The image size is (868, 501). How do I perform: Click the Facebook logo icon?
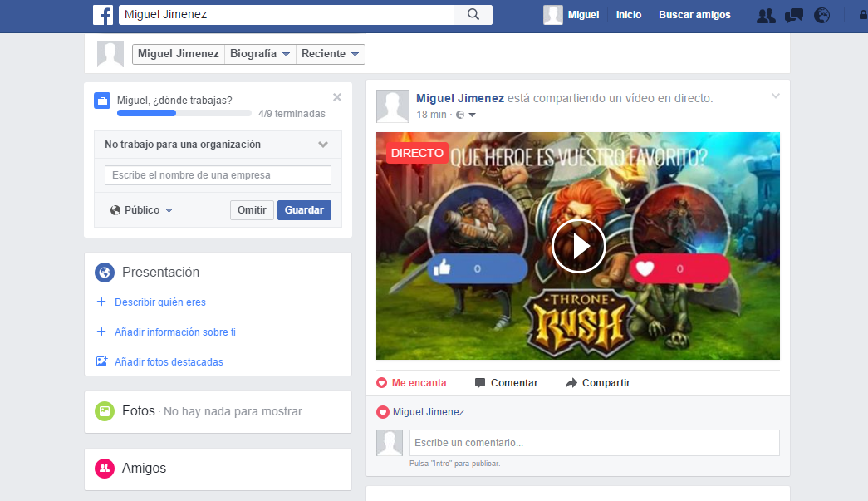pyautogui.click(x=103, y=15)
